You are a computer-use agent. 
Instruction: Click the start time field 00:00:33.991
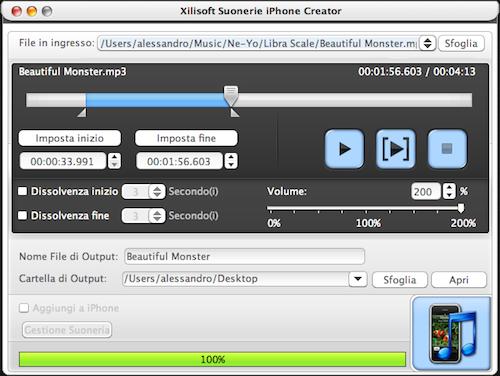pyautogui.click(x=62, y=161)
